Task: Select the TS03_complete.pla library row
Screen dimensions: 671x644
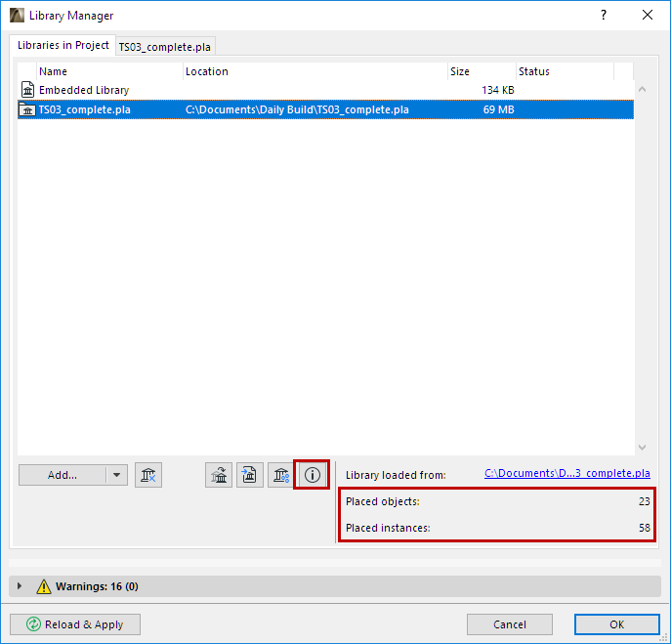Action: click(325, 109)
